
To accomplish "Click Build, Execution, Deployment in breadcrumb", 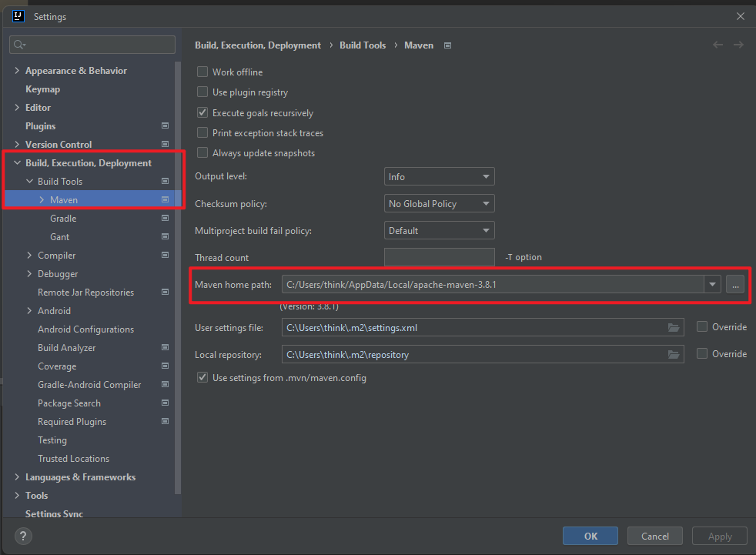I will point(258,45).
